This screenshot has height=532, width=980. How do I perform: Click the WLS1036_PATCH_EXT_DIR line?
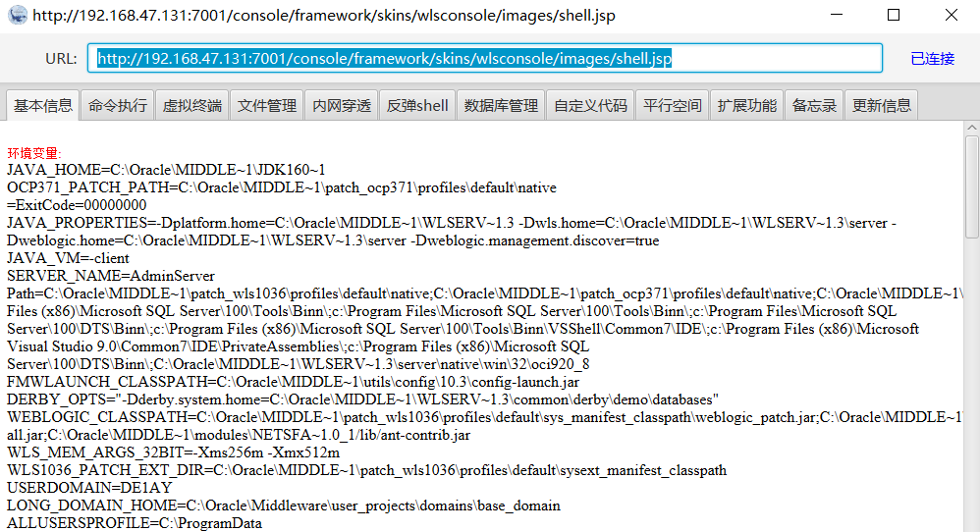367,469
